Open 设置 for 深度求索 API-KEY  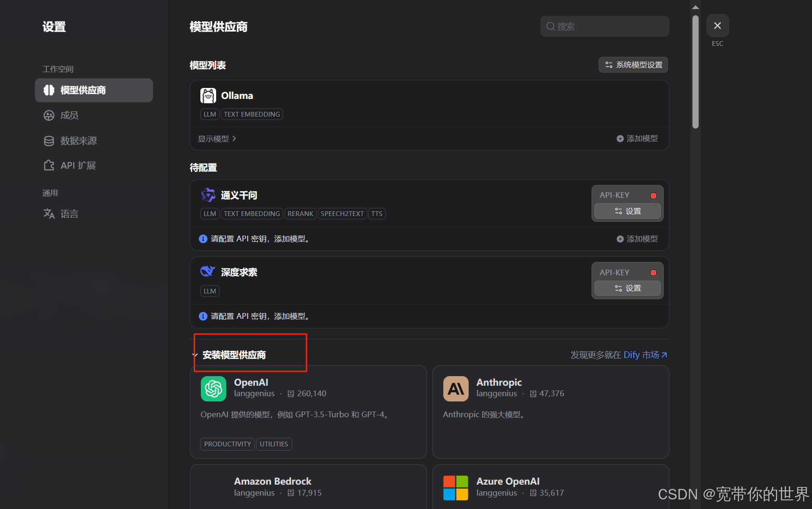[x=627, y=288]
